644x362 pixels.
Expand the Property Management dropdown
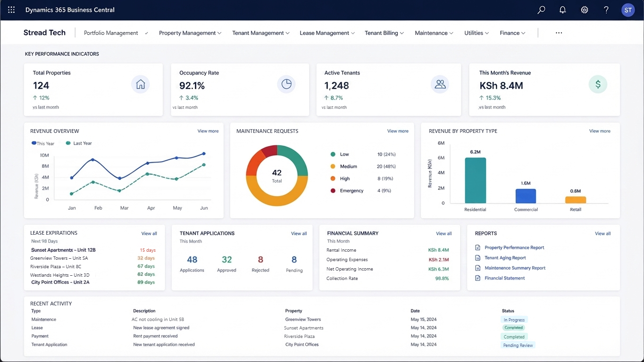pos(190,33)
